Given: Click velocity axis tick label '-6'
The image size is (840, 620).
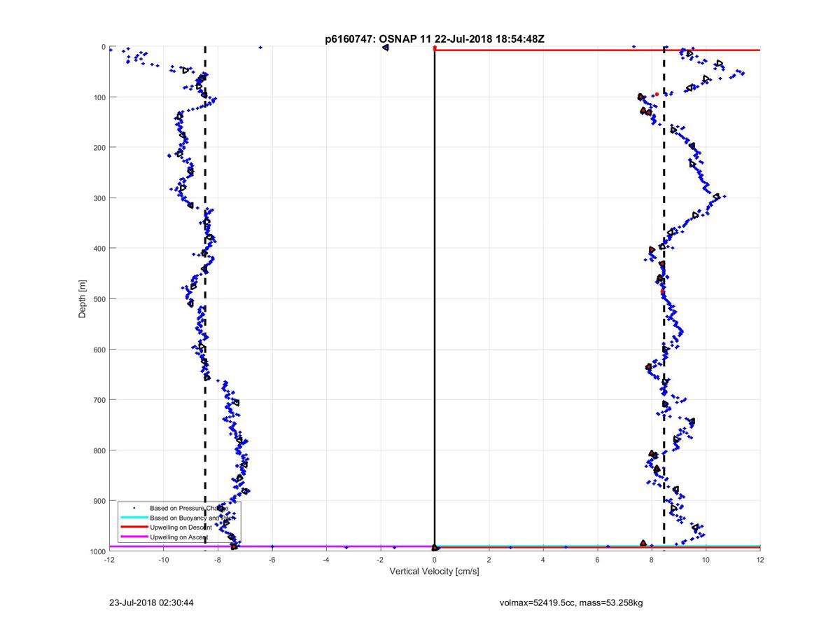Looking at the screenshot, I should [272, 560].
